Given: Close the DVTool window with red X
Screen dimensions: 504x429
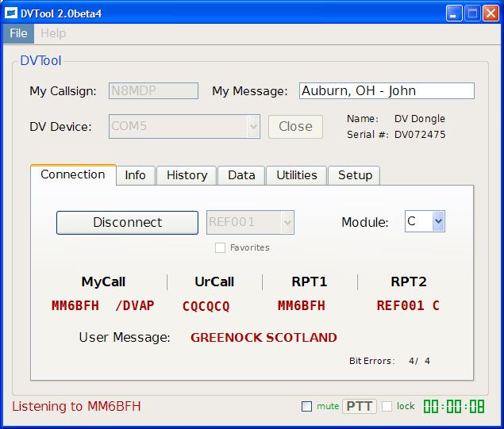Looking at the screenshot, I should [x=491, y=13].
